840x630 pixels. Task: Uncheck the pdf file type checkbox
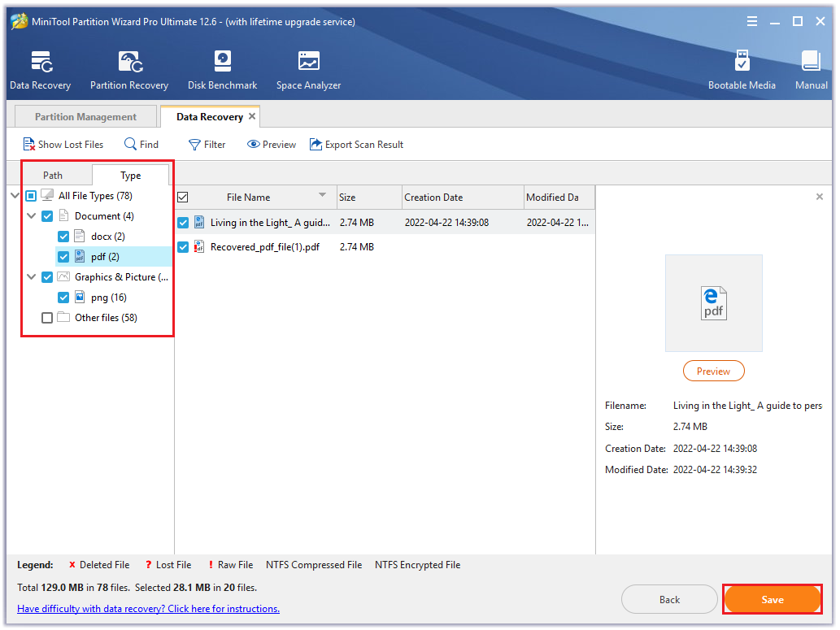click(63, 257)
